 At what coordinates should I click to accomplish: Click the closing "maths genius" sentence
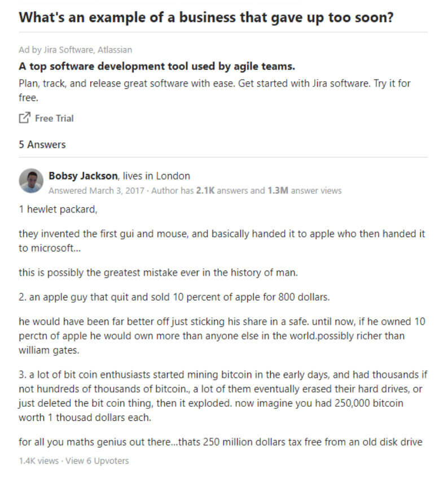(x=221, y=442)
